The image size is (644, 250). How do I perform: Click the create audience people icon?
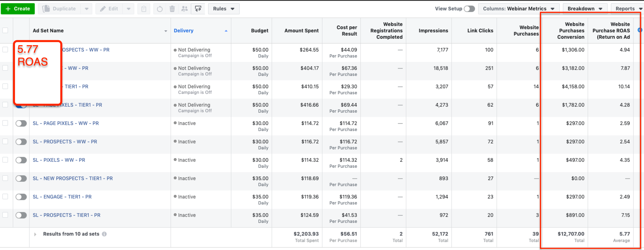184,9
